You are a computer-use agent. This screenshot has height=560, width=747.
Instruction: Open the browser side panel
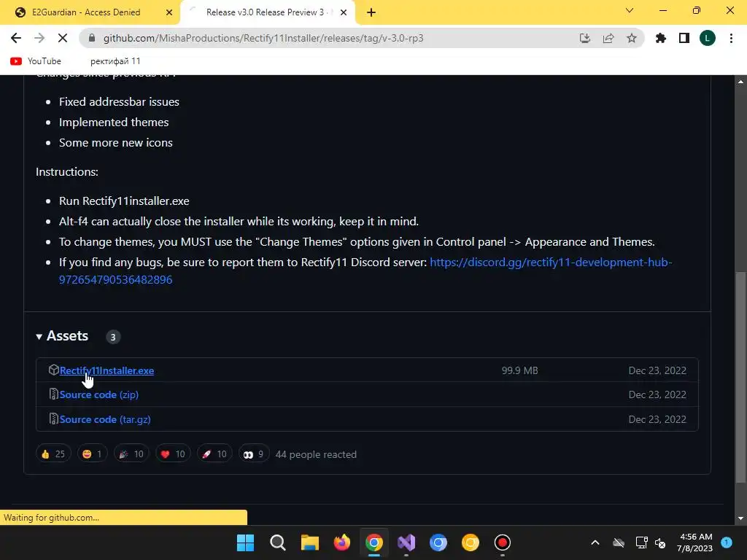point(684,38)
